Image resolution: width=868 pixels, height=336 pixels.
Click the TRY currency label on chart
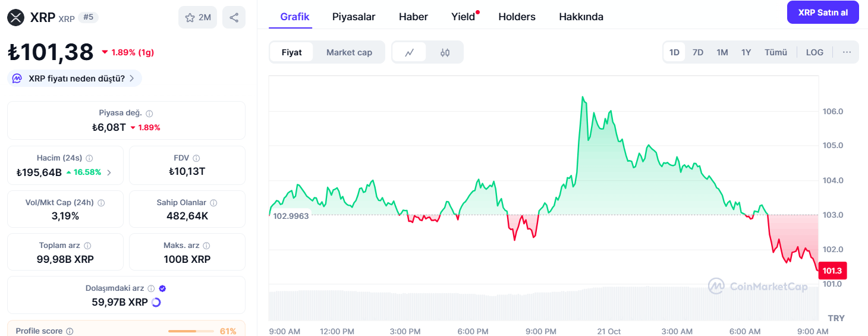click(836, 318)
